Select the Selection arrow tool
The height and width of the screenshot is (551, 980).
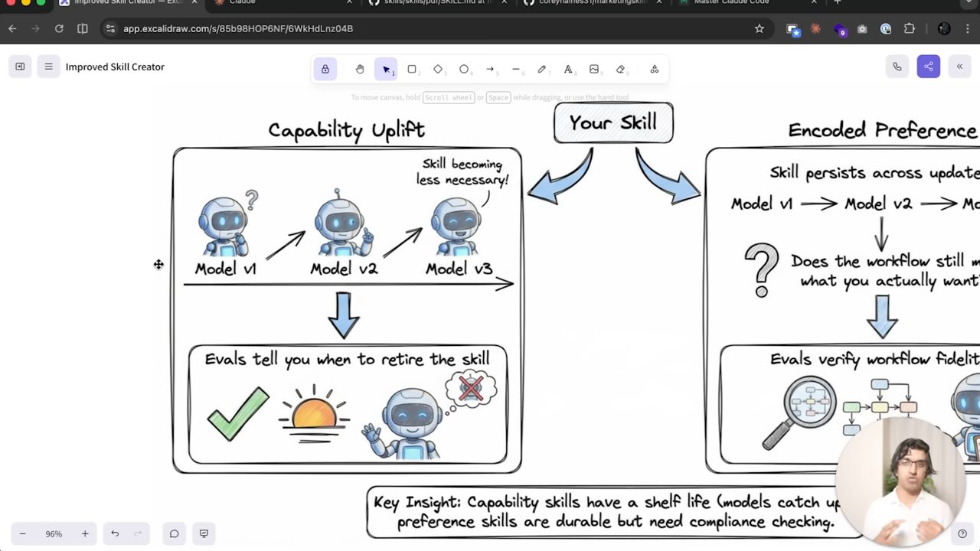386,69
